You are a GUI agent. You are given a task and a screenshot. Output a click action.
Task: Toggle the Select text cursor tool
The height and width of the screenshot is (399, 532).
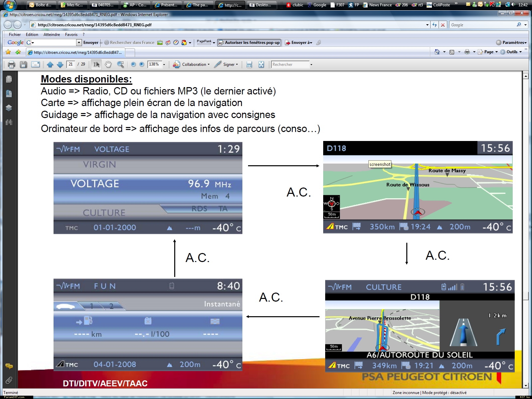click(96, 65)
